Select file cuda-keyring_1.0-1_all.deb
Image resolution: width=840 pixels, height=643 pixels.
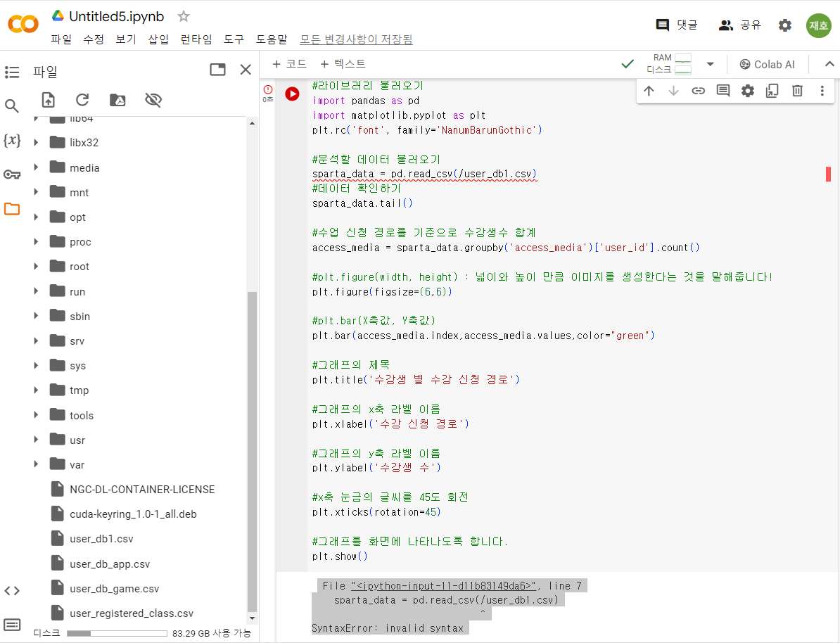tap(133, 514)
